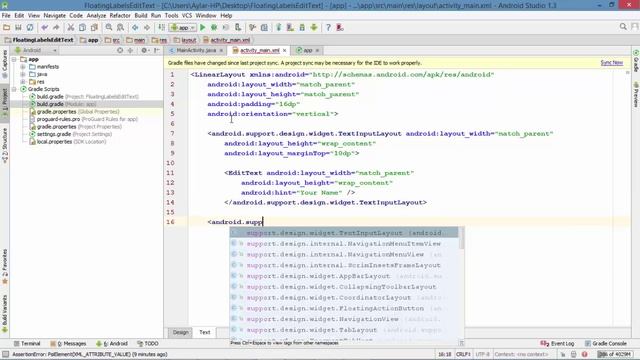640x360 pixels.
Task: Click Sync Project with Gradle Files icon
Action: point(279,27)
